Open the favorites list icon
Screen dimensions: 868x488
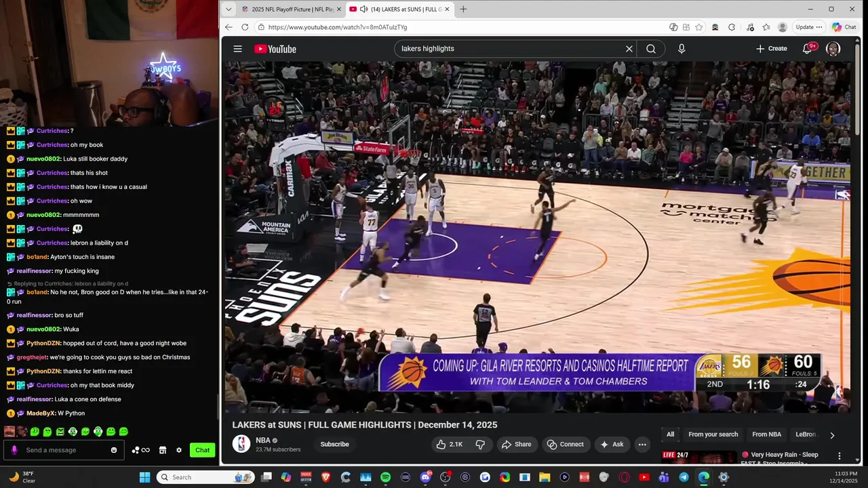coord(766,27)
